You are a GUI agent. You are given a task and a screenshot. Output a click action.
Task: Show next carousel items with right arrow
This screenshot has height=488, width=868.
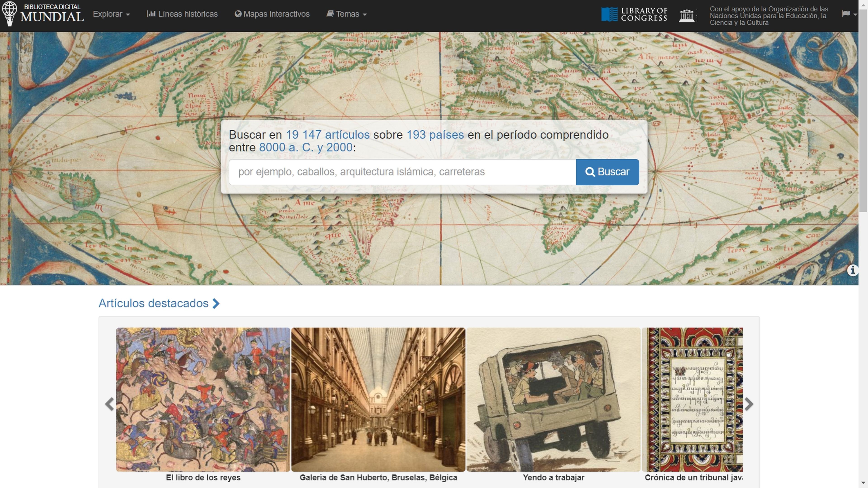[x=749, y=404]
